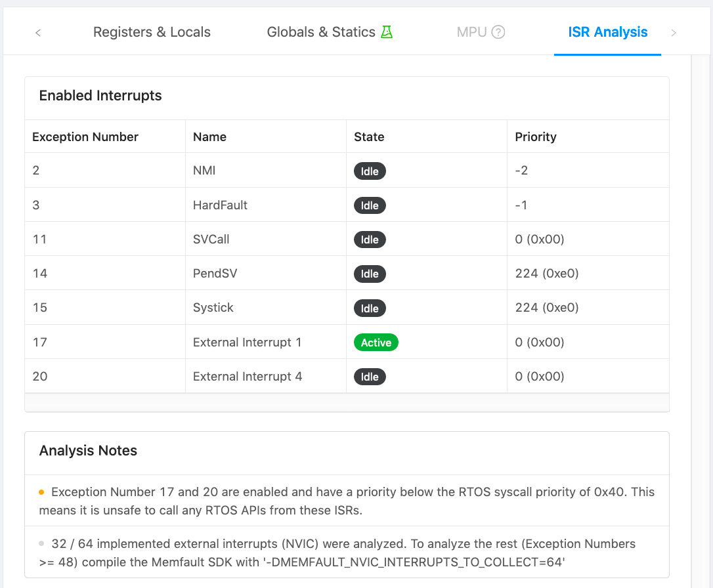The width and height of the screenshot is (713, 588).
Task: Click the Priority column header
Action: [x=536, y=136]
